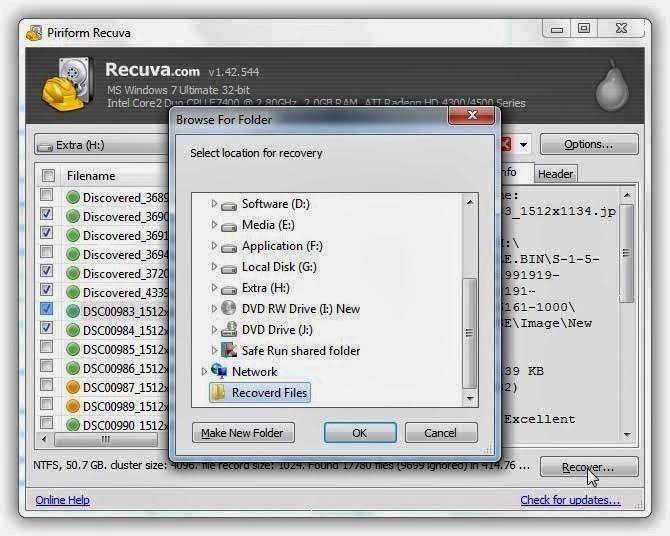Click green status dot of DSC00984
This screenshot has width=670, height=536.
(73, 330)
